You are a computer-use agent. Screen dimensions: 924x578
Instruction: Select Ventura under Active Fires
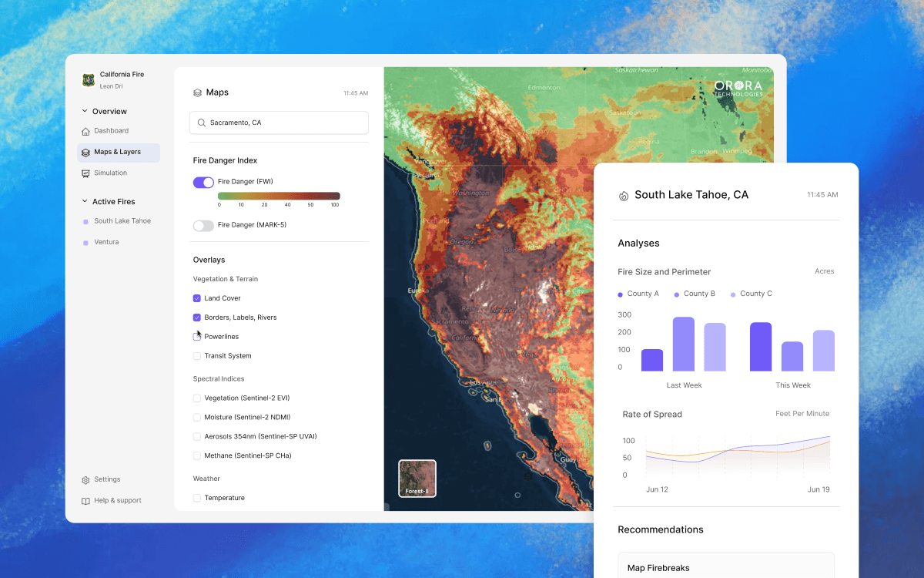coord(106,242)
